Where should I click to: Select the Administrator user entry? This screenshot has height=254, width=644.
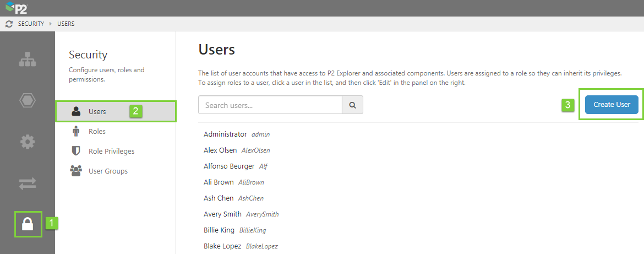pyautogui.click(x=225, y=134)
